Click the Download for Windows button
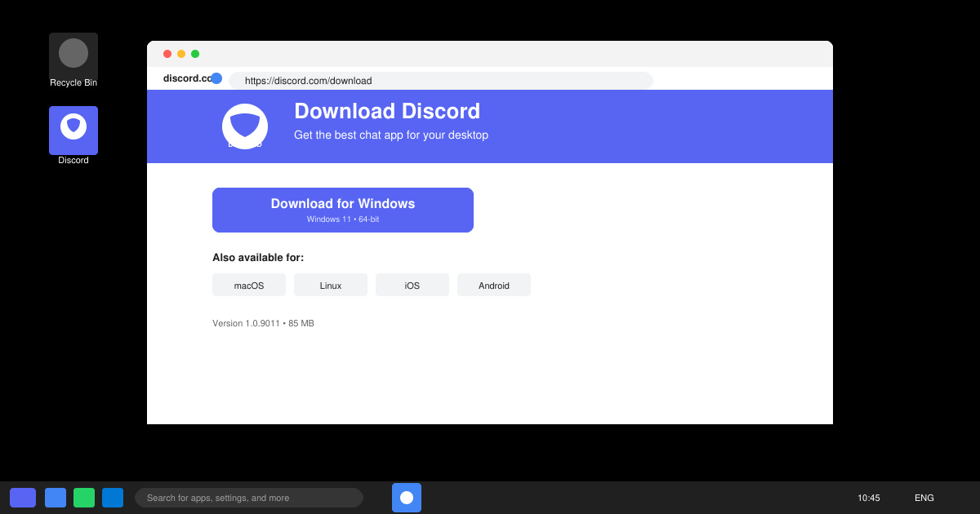This screenshot has width=980, height=514. [x=343, y=210]
